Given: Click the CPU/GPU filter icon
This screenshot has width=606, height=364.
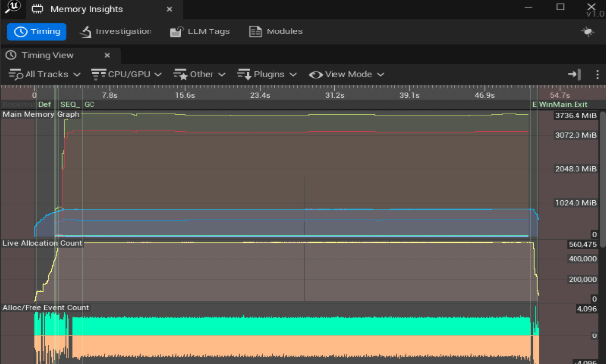Looking at the screenshot, I should click(98, 74).
